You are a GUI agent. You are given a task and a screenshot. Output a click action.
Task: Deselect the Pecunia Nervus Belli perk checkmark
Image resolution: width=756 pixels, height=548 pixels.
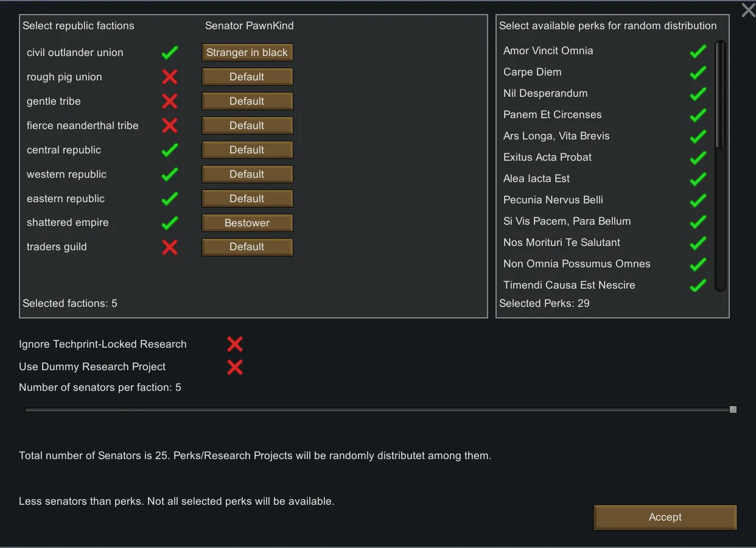click(698, 200)
